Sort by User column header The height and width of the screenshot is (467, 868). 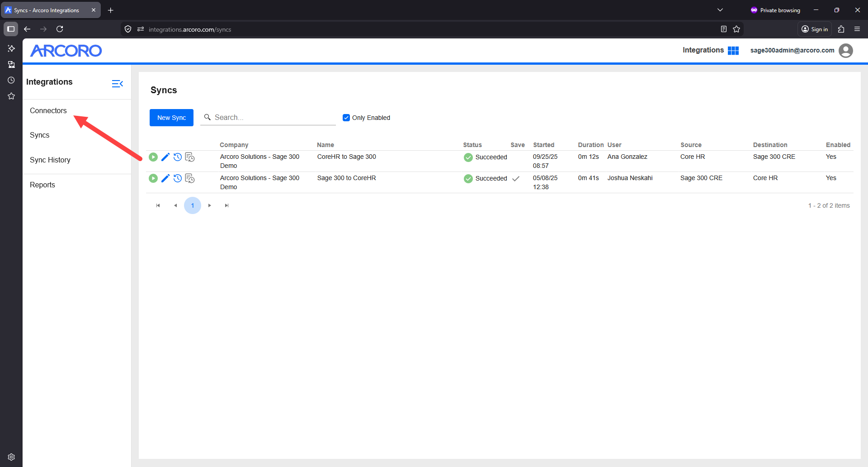(614, 145)
